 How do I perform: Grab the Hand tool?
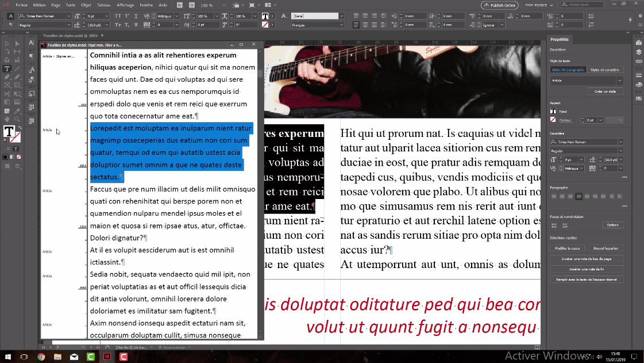tap(7, 119)
